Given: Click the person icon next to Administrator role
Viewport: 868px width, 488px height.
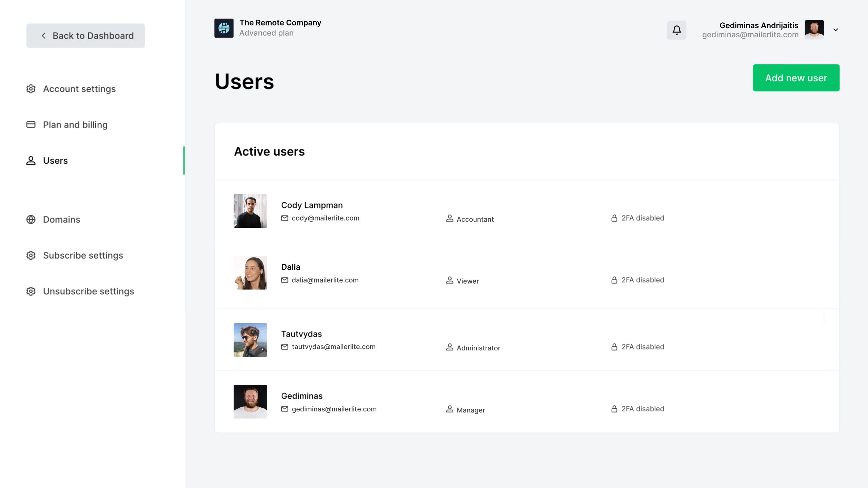Looking at the screenshot, I should point(450,347).
